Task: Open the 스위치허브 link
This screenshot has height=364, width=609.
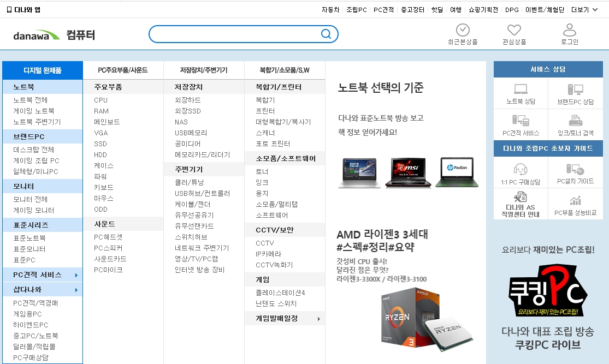Action: tap(191, 237)
